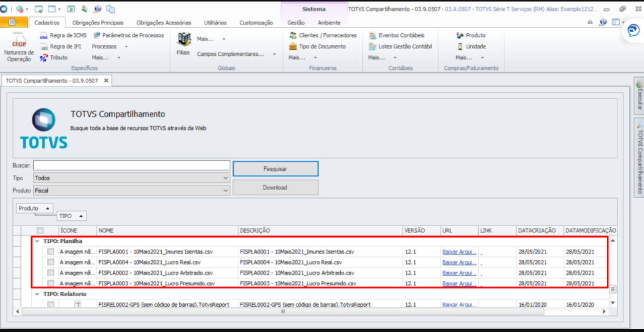Switch to Obrigações Acessórias tab
Viewport: 644px width, 332px height.
[164, 23]
